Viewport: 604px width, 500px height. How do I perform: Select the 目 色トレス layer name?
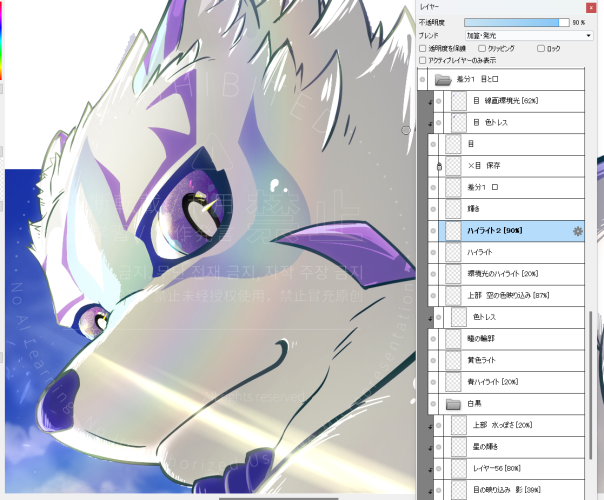pos(490,123)
